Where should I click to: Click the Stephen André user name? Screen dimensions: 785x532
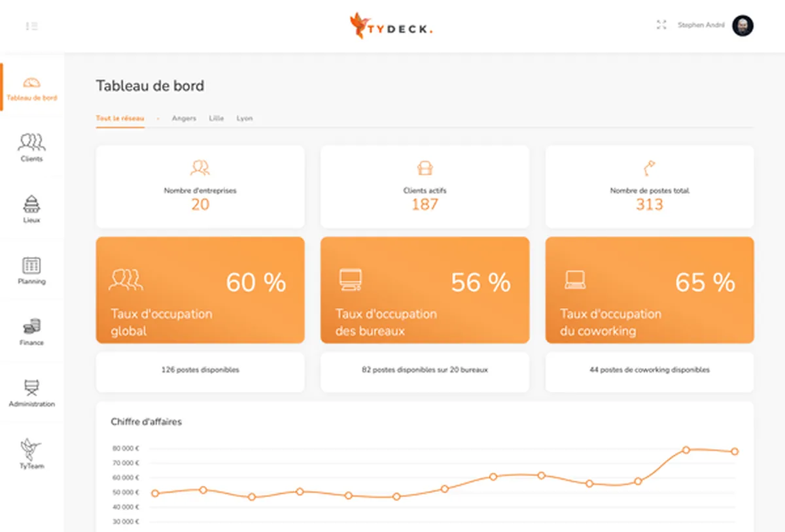[x=701, y=25]
